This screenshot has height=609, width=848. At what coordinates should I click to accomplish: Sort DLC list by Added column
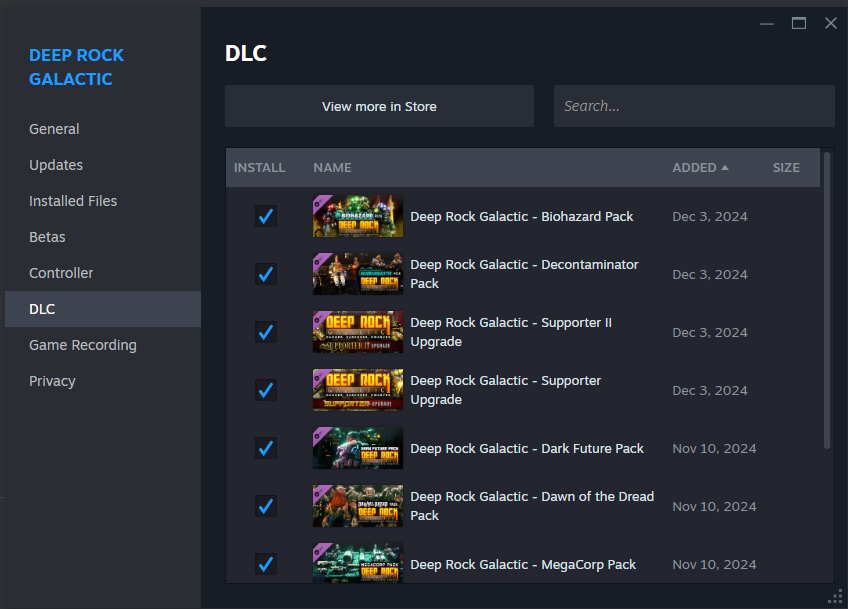click(x=699, y=168)
